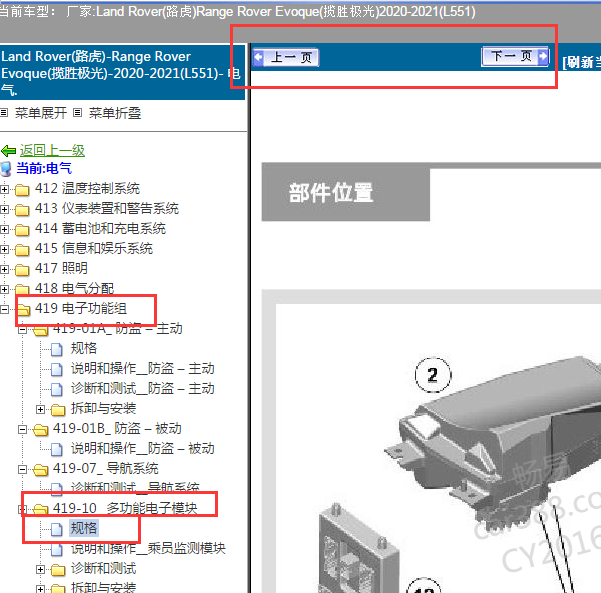
Task: Click the 419-10 多功能电子模块 folder icon
Action: [41, 509]
